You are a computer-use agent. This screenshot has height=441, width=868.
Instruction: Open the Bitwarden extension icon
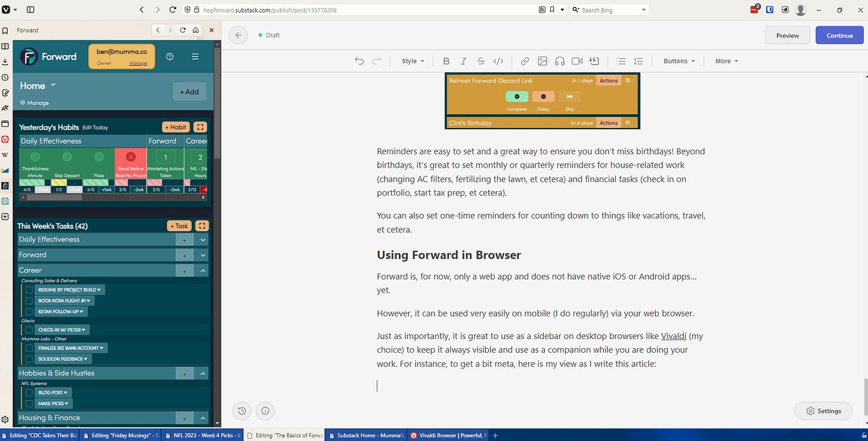tap(770, 10)
